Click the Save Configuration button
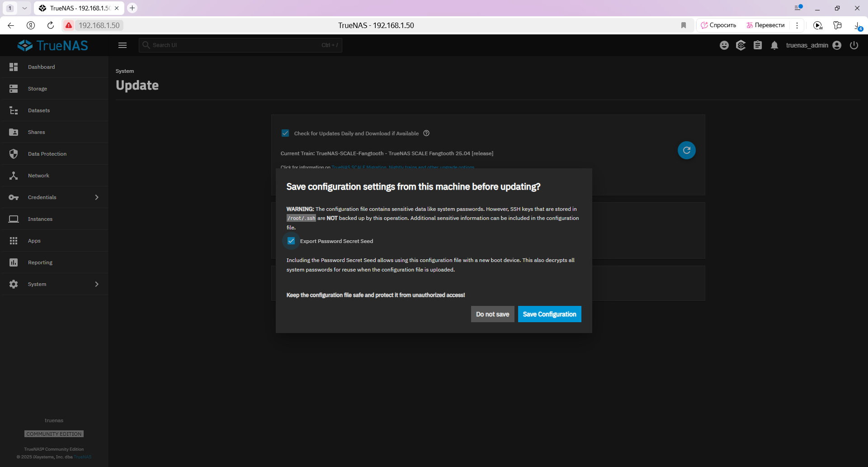The height and width of the screenshot is (467, 868). 549,314
